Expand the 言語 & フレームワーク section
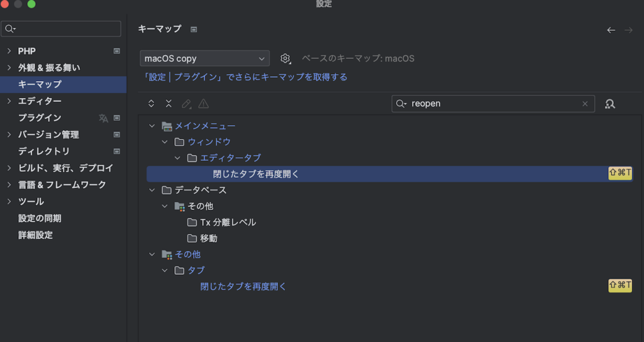Image resolution: width=644 pixels, height=342 pixels. click(9, 185)
